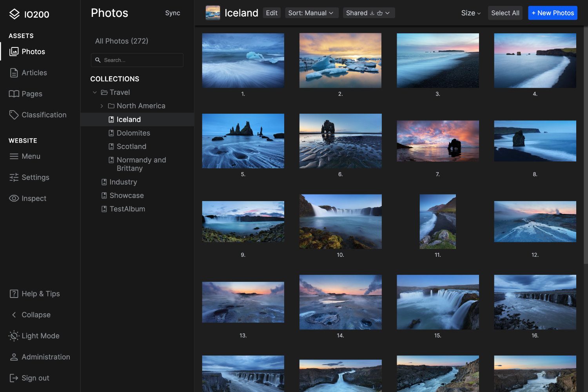
Task: Select photo 15 cascading waterfall thumbnail
Action: [x=438, y=302]
